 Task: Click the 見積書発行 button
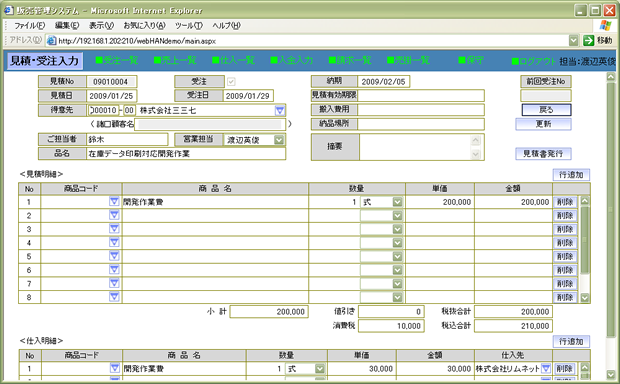[x=543, y=154]
